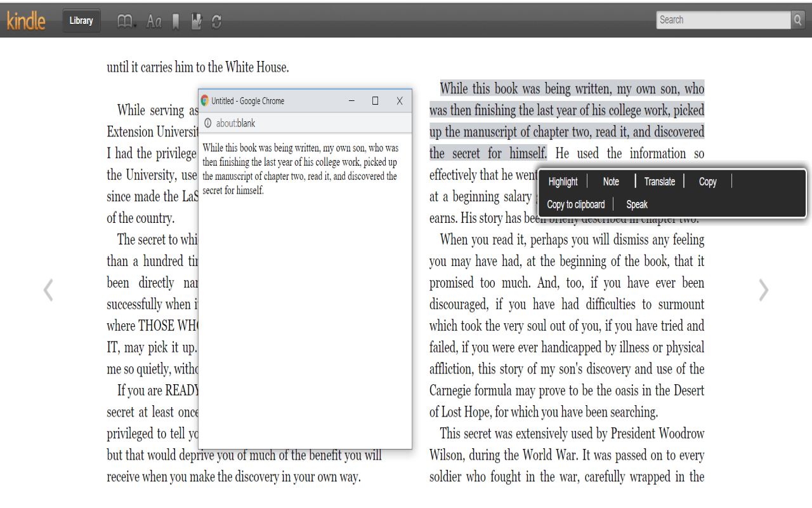Copy selection to clipboard
The width and height of the screenshot is (812, 508).
tap(575, 204)
